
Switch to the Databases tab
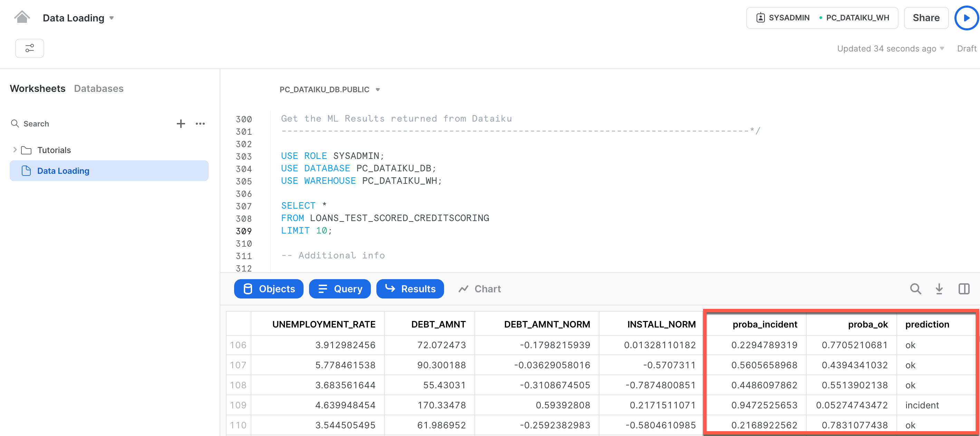click(x=98, y=89)
